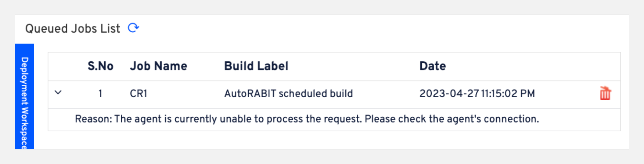Click the AutoRABIT scheduled build label
The width and height of the screenshot is (644, 164).
pyautogui.click(x=288, y=94)
